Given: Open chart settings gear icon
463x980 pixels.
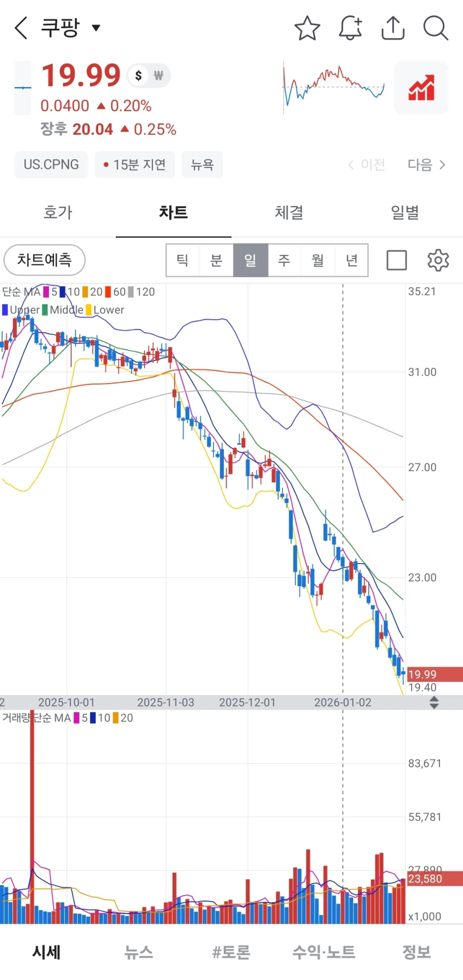Looking at the screenshot, I should click(438, 260).
